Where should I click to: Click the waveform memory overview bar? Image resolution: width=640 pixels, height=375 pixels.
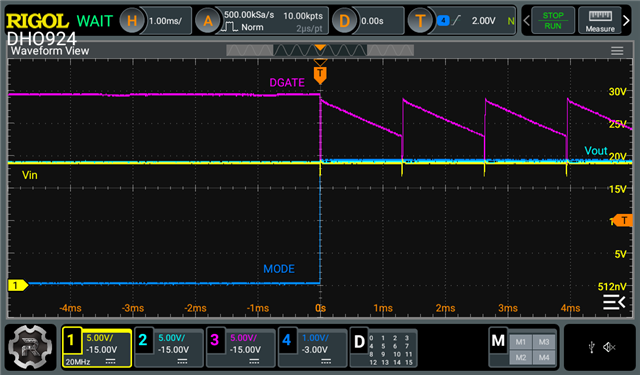pyautogui.click(x=320, y=50)
